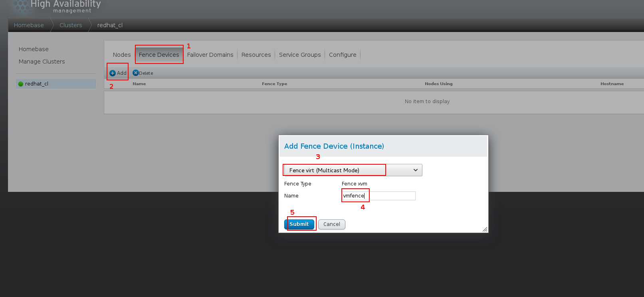
Task: Click the Nodes Using column header
Action: pos(438,84)
